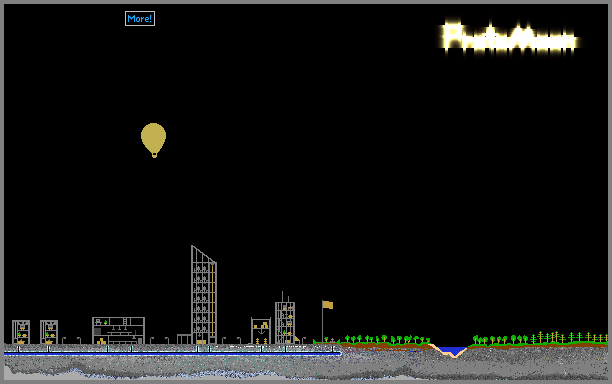Click the leftmost small tower building
612x384 pixels.
21,332
